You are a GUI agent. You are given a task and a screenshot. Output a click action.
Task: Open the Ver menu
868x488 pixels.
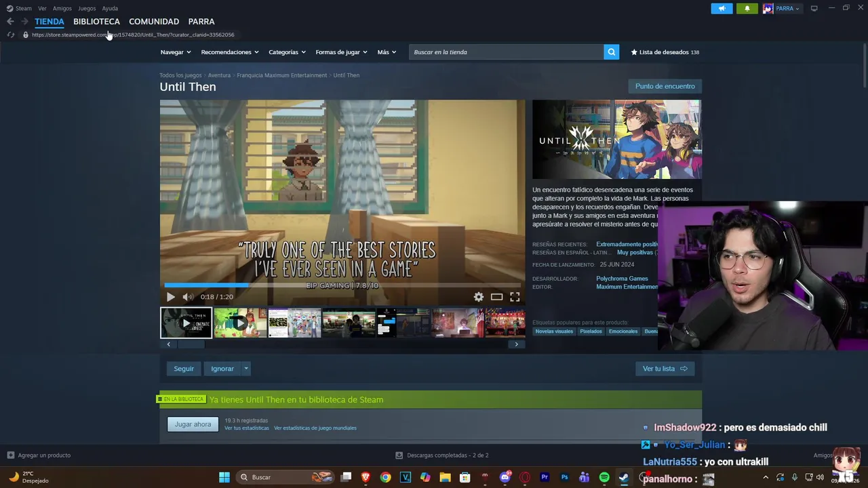tap(42, 8)
